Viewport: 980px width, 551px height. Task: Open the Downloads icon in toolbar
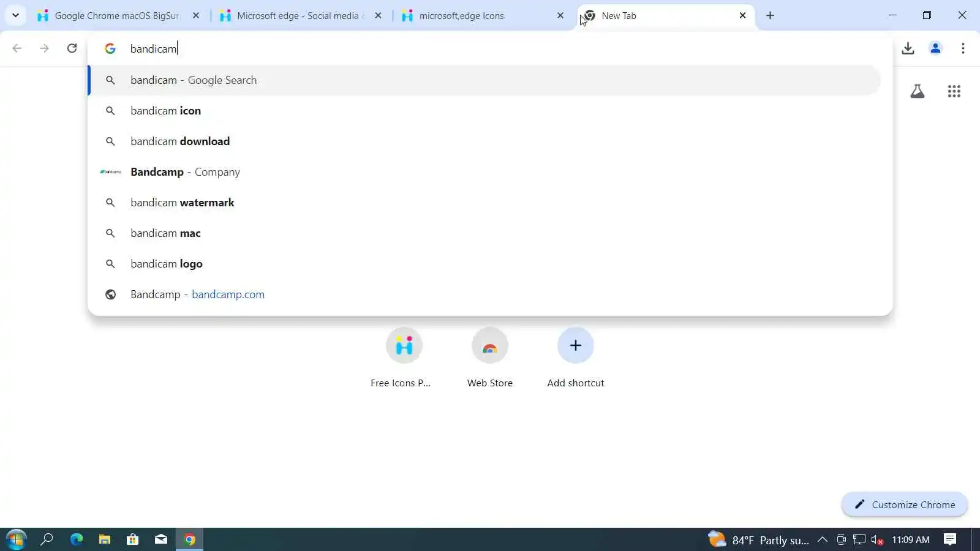(x=908, y=48)
